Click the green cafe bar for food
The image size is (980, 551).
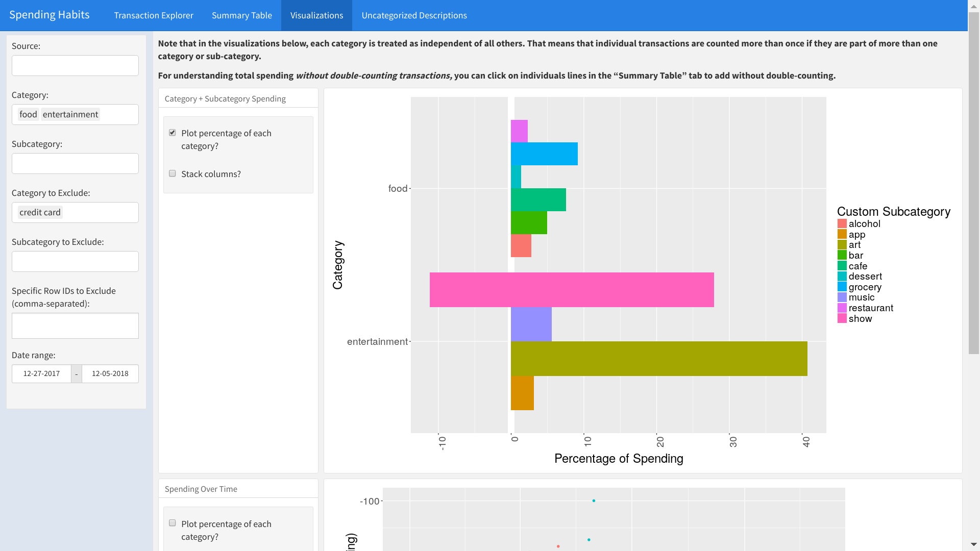pos(538,199)
